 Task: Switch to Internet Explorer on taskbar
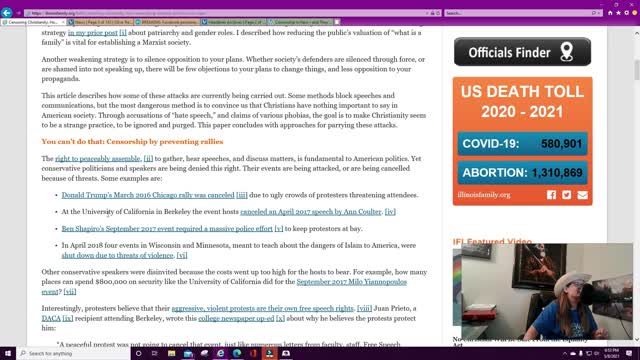pyautogui.click(x=221, y=353)
